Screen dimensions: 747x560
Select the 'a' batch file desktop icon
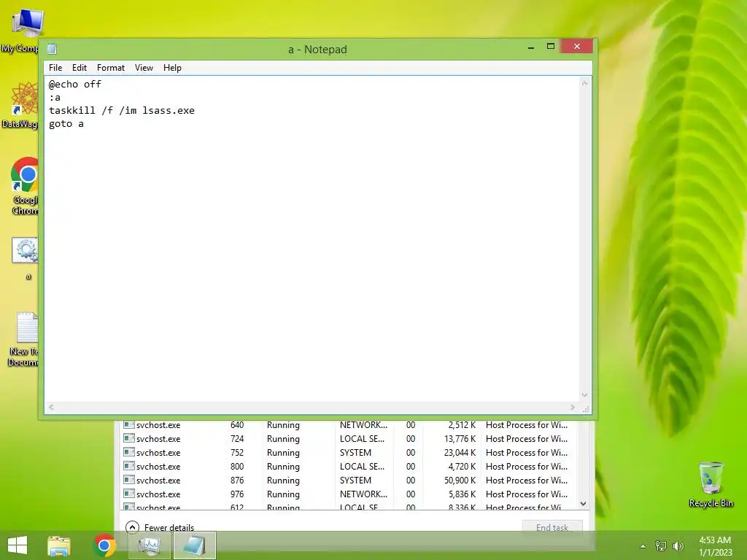(25, 259)
